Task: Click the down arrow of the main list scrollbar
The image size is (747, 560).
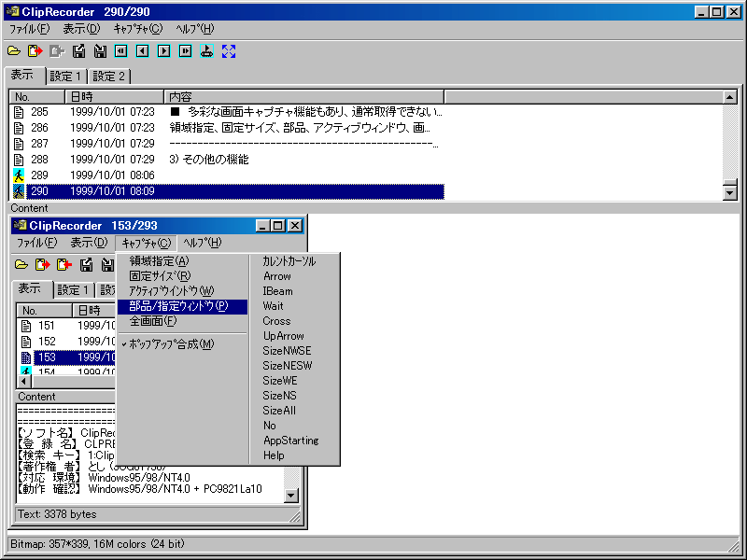Action: [x=729, y=193]
